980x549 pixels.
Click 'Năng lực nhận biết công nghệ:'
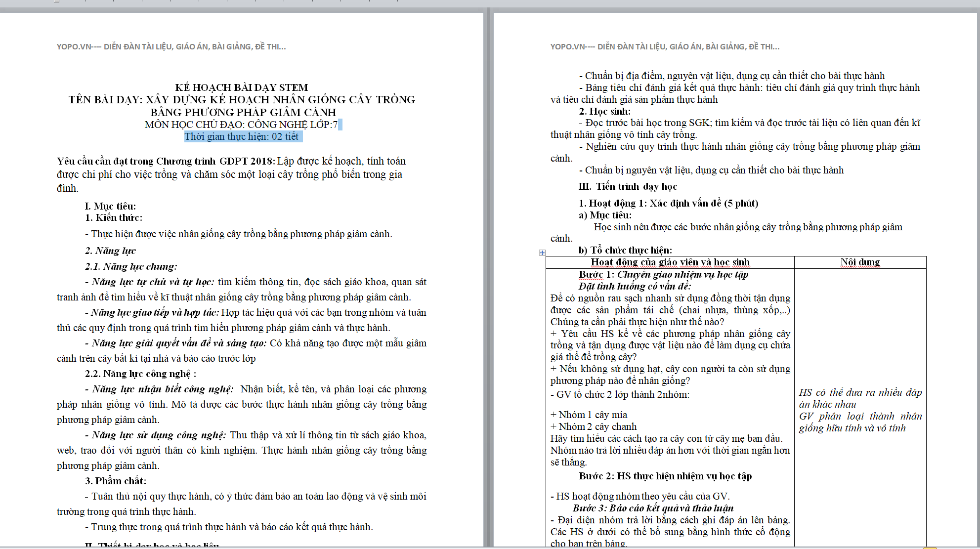163,389
